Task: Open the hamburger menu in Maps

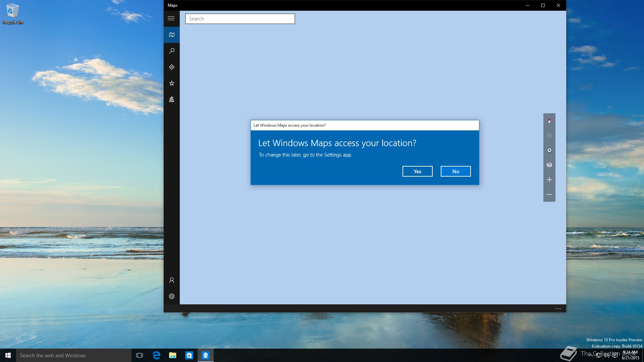Action: 171,18
